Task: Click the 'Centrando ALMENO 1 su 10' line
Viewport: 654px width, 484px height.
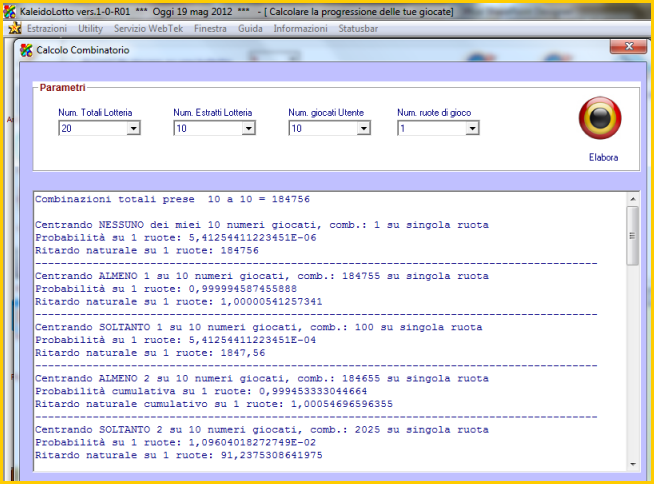Action: coord(262,276)
